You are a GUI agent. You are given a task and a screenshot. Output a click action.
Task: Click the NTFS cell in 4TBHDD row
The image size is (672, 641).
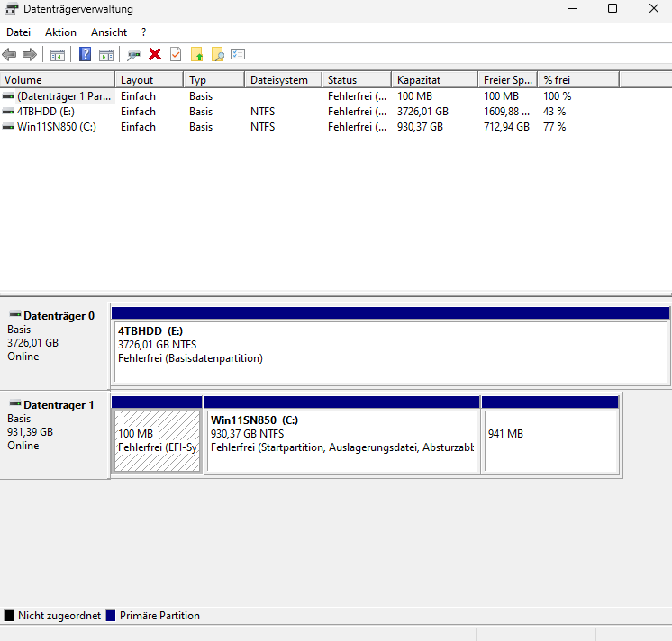tap(263, 112)
